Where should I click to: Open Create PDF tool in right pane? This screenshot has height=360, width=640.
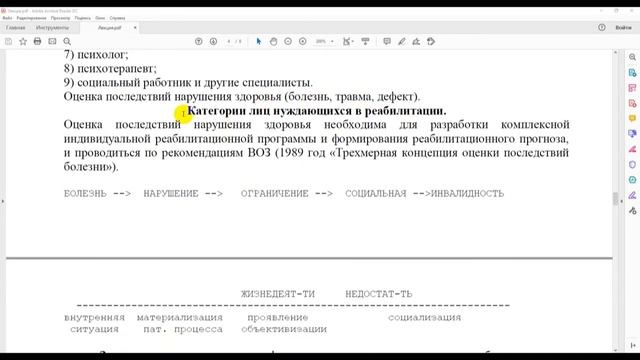click(x=632, y=103)
